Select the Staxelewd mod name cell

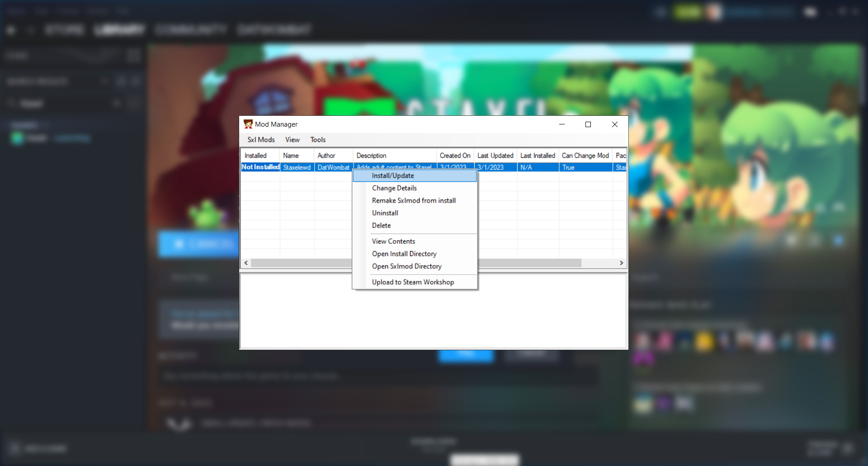[x=297, y=167]
